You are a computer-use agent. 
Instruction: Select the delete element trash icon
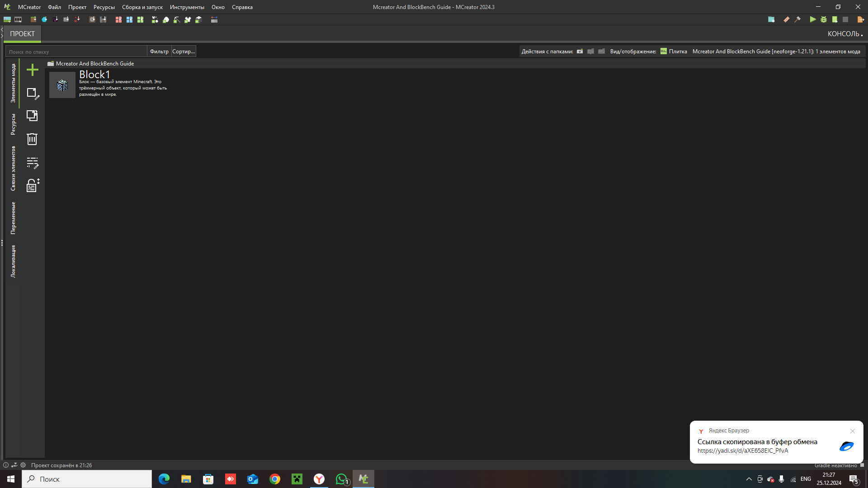pyautogui.click(x=32, y=139)
